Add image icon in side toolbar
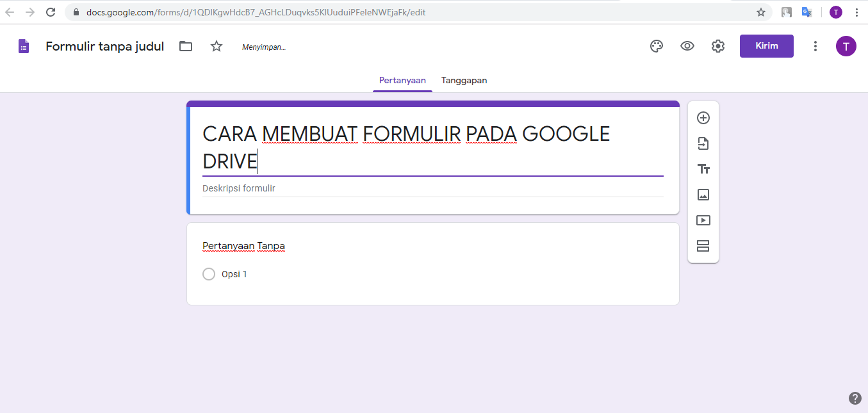 tap(703, 195)
